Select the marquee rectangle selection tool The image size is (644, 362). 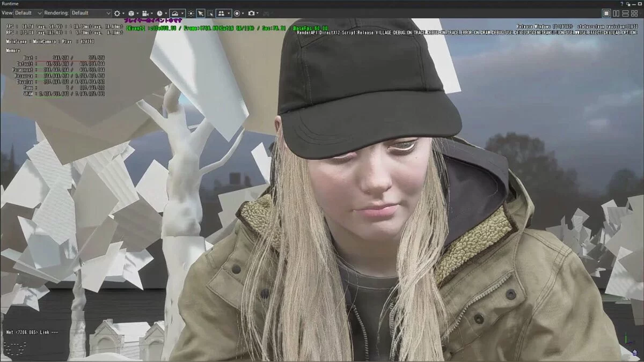(210, 13)
